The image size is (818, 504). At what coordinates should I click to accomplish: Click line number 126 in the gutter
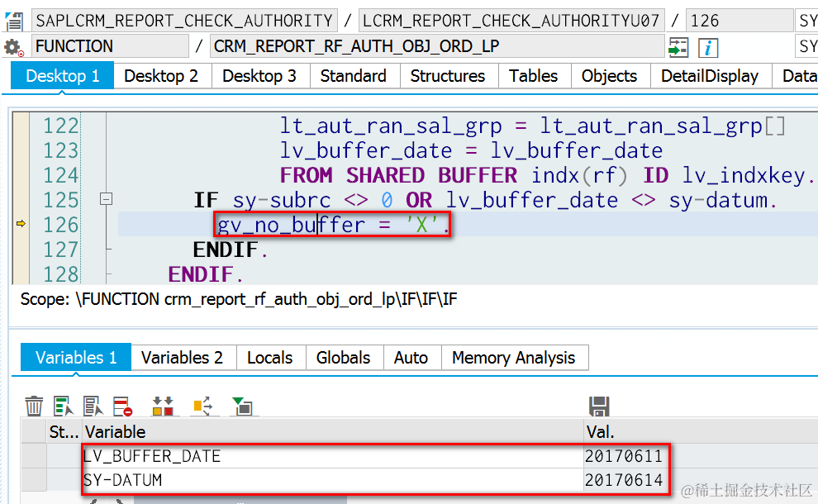[x=60, y=225]
